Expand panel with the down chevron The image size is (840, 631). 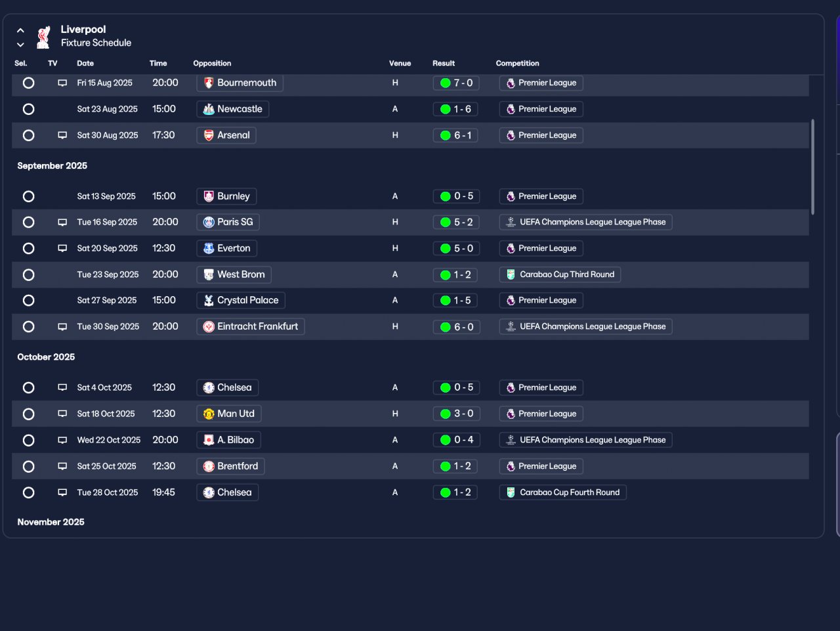[20, 45]
